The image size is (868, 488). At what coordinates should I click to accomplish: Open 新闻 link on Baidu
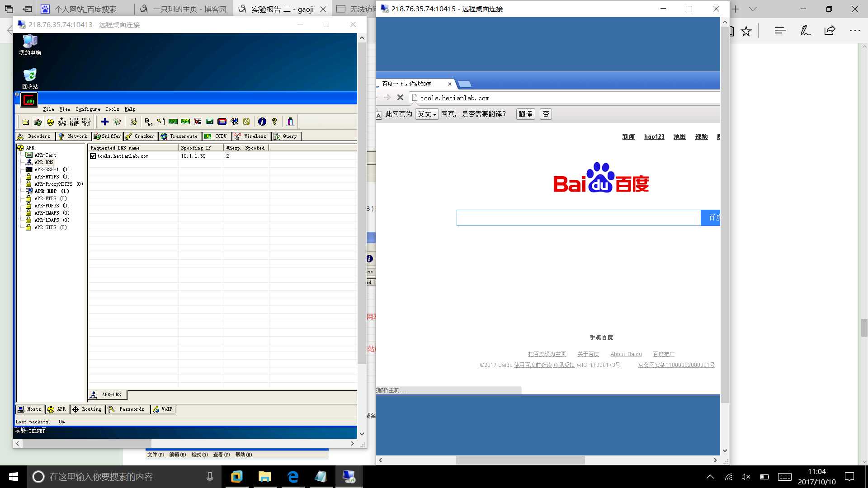(x=628, y=136)
